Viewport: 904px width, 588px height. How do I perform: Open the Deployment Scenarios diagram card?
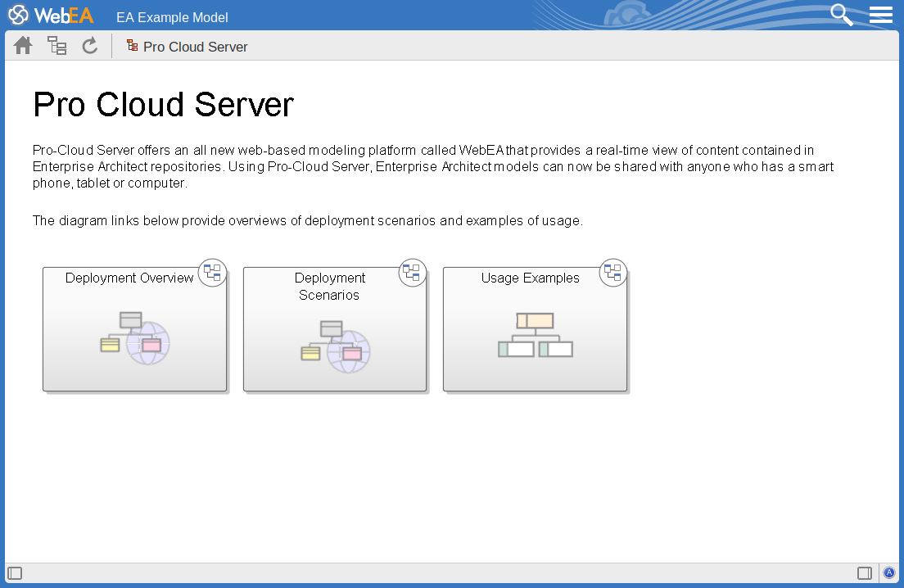point(334,328)
